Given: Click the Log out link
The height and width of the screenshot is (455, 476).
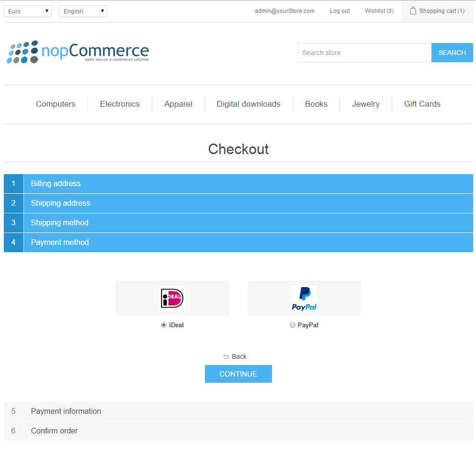Looking at the screenshot, I should (x=340, y=11).
